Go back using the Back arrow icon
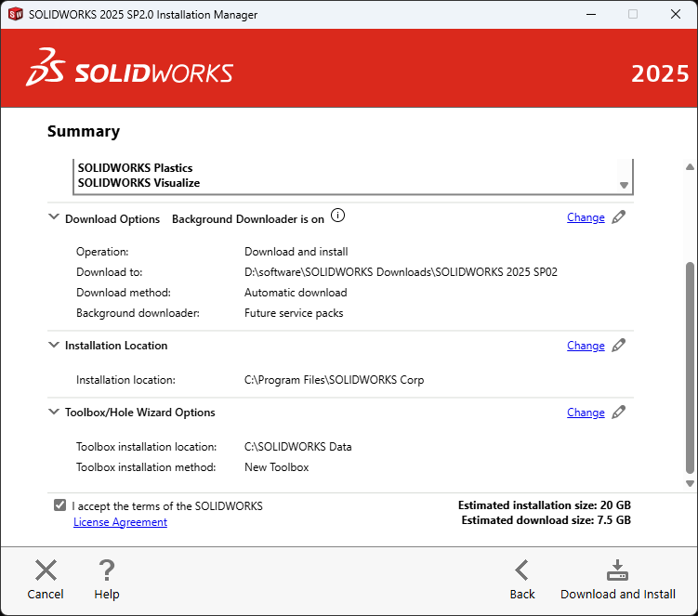The image size is (698, 616). tap(522, 570)
